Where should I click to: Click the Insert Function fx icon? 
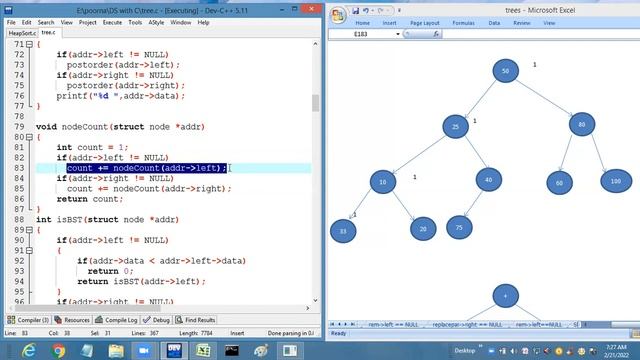436,34
